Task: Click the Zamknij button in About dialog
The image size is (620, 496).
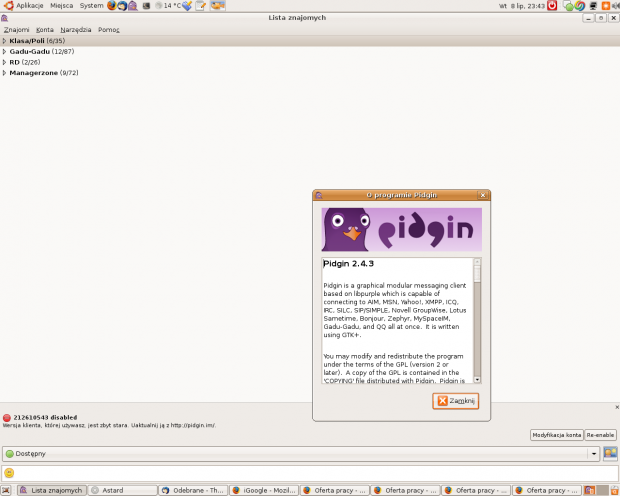Action: 456,401
